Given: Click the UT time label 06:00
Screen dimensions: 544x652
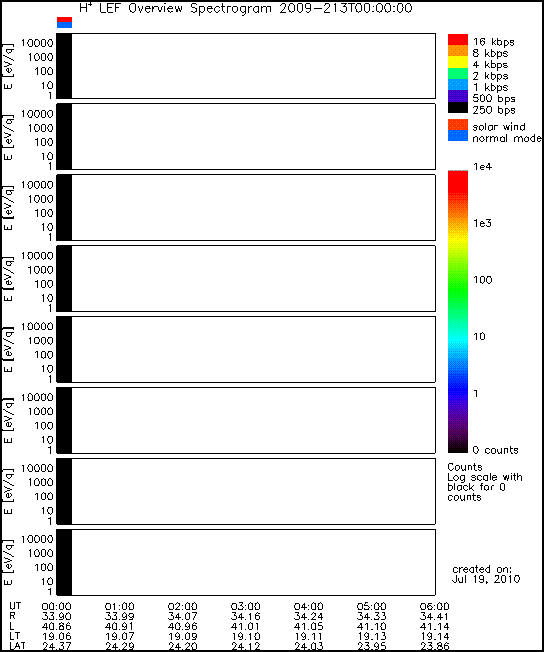Looking at the screenshot, I should tap(435, 607).
